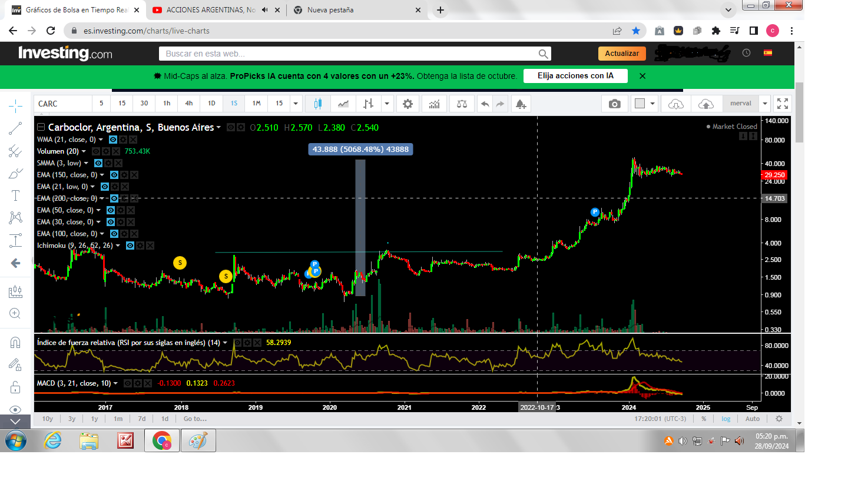The image size is (848, 504).
Task: Enter fullscreen chart mode
Action: [782, 104]
